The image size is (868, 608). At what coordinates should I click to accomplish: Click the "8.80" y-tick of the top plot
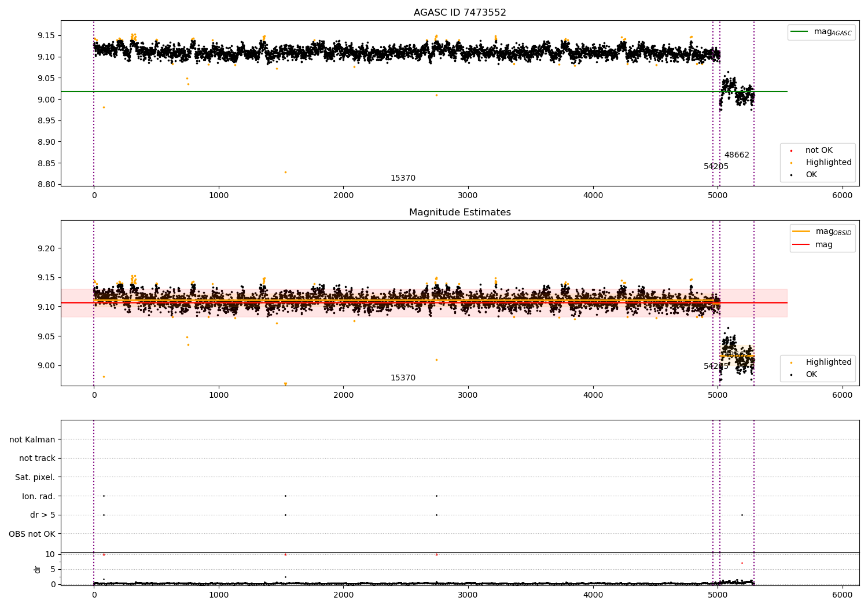coord(46,185)
